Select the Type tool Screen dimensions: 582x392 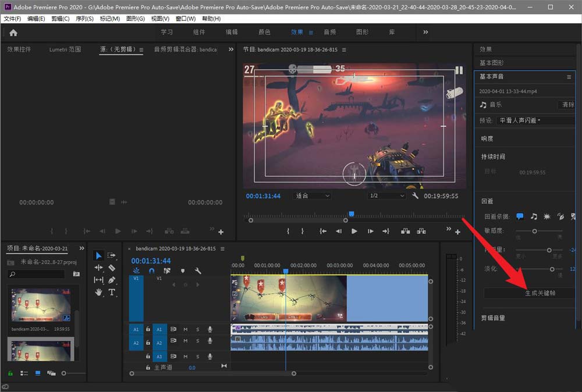(x=112, y=292)
